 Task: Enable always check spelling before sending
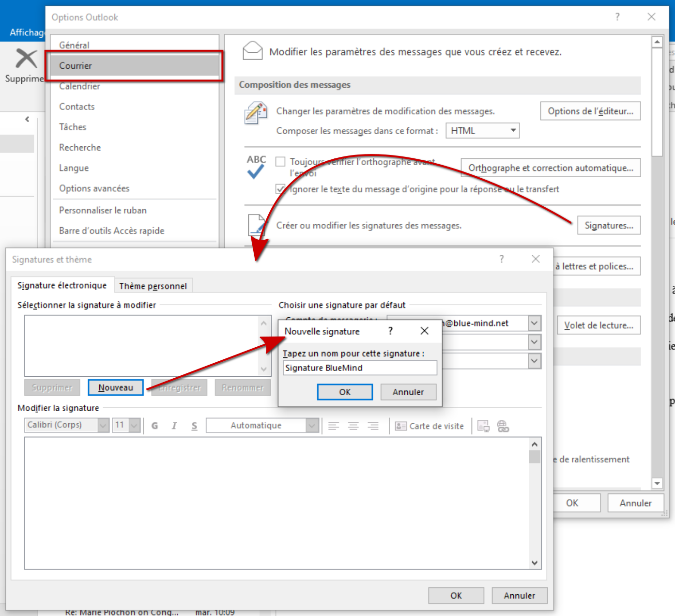point(280,162)
